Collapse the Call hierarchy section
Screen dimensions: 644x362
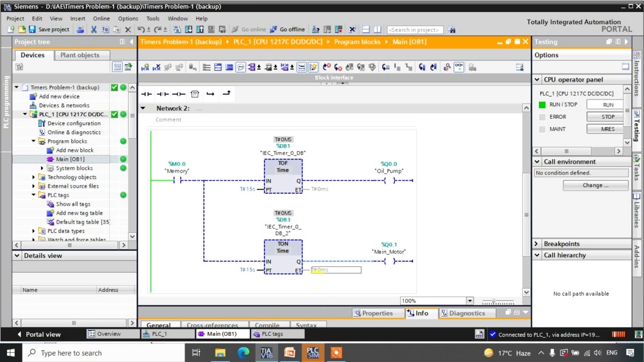pyautogui.click(x=536, y=255)
